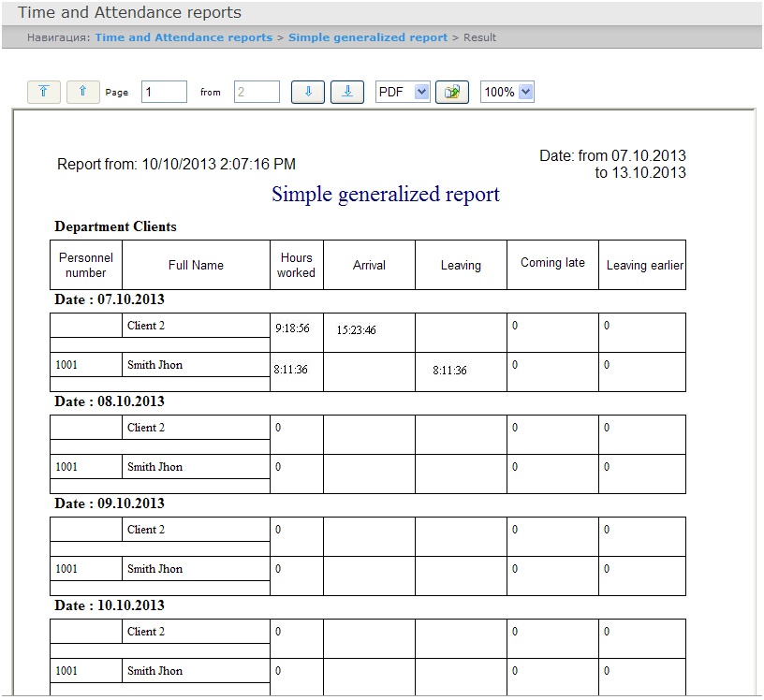Click the total pages field showing 2
This screenshot has width=764, height=700.
257,92
